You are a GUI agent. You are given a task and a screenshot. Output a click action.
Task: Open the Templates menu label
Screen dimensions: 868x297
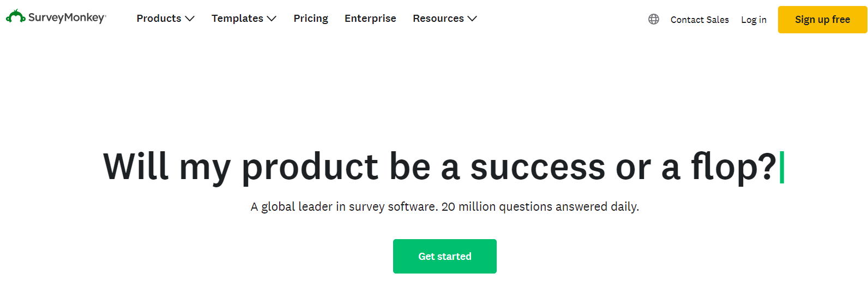point(237,19)
